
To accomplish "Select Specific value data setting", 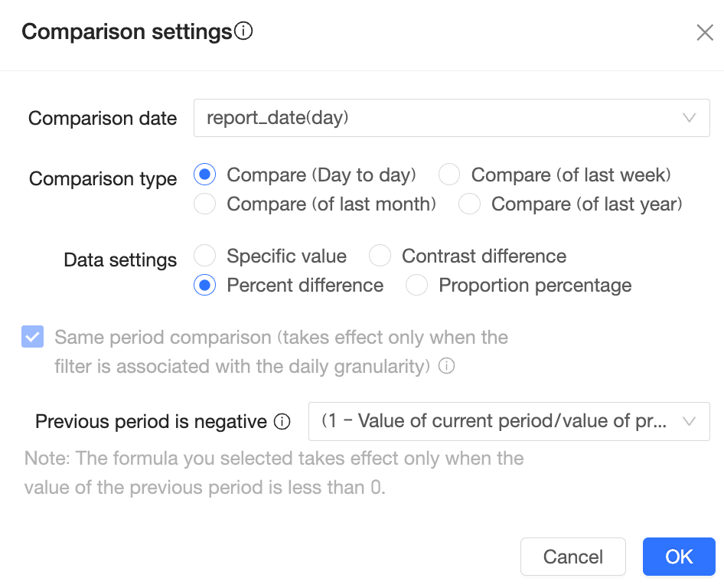I will (205, 256).
